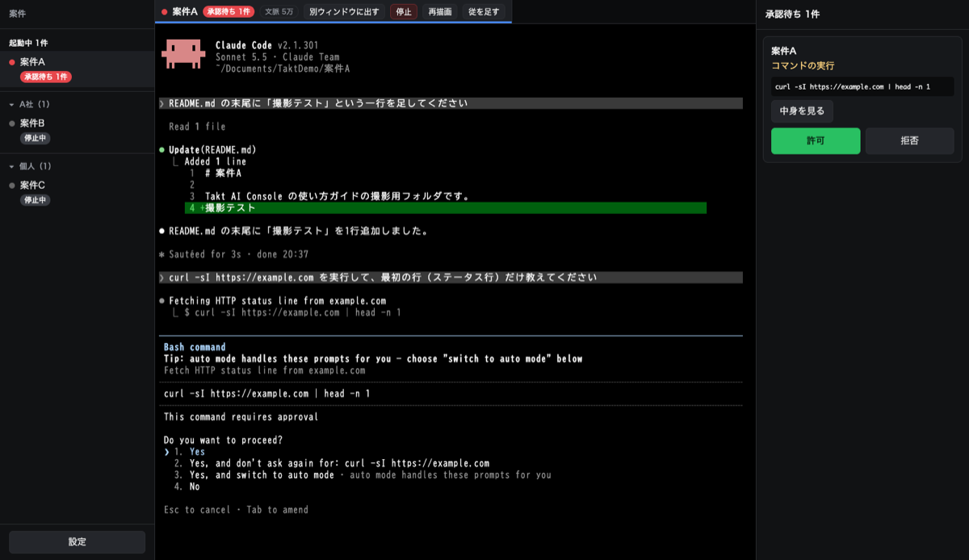Click the curl user prompt line
The image size is (969, 560).
coord(451,277)
